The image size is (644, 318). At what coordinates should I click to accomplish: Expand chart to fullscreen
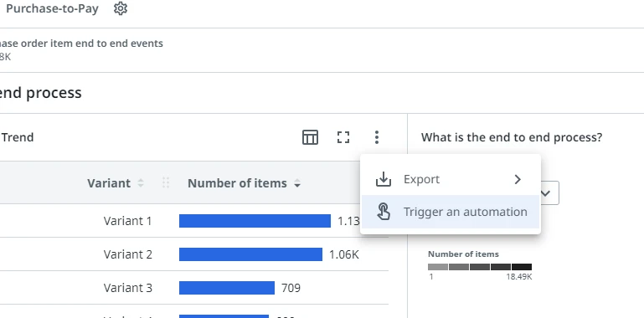(x=343, y=137)
